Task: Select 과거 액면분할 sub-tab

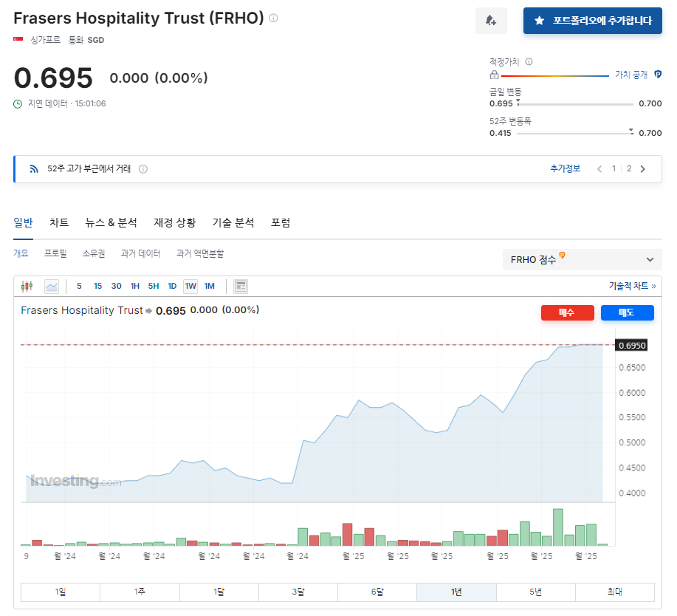Action: 200,253
